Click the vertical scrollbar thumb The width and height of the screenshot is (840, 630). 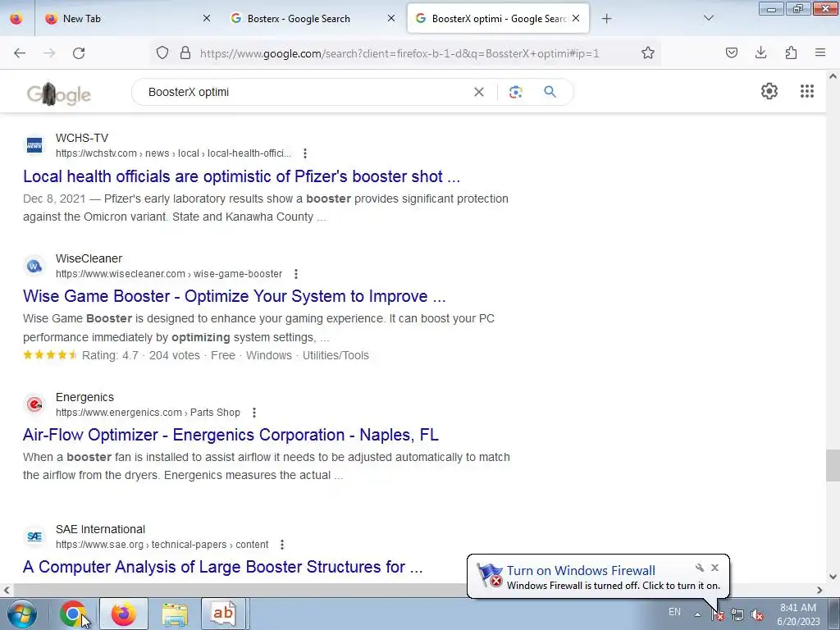833,466
